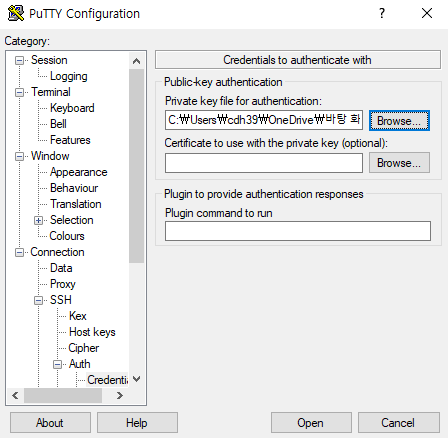This screenshot has height=438, width=448.
Task: Click category tree vertical scrollbar thumb
Action: (x=136, y=166)
